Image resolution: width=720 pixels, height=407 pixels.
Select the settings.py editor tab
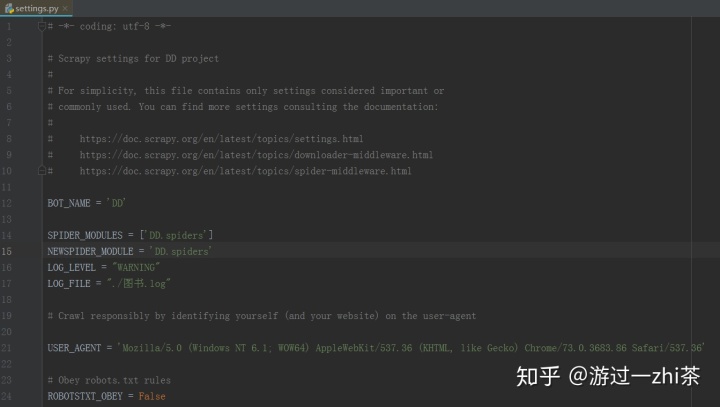pos(36,8)
